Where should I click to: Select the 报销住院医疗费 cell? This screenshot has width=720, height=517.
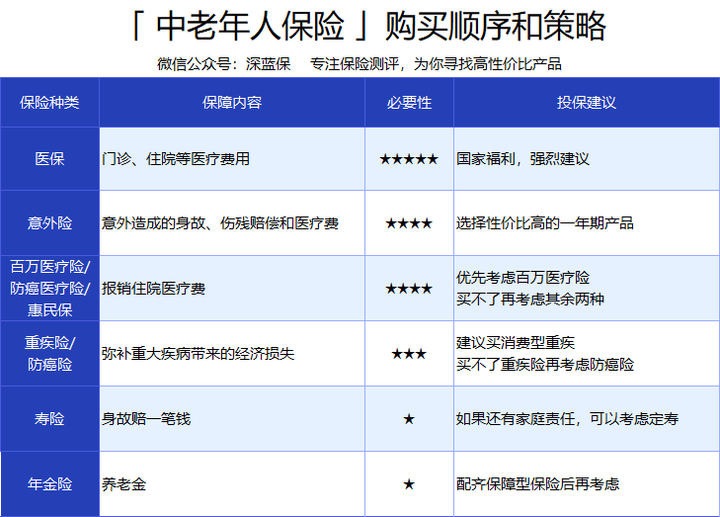pyautogui.click(x=153, y=289)
